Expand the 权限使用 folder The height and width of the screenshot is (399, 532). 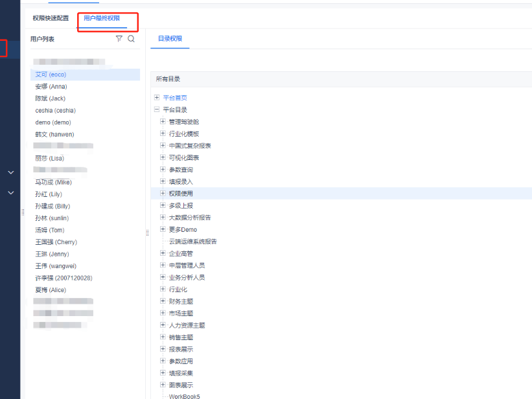click(x=163, y=193)
